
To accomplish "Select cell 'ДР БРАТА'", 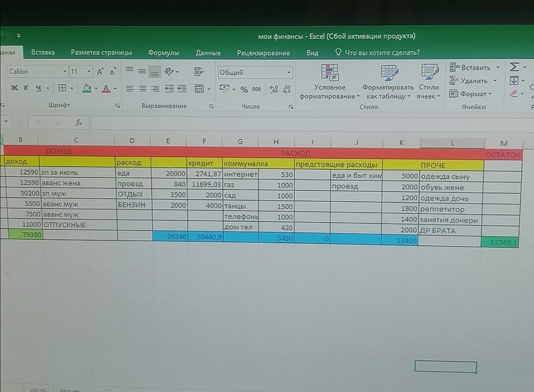I will [x=449, y=230].
